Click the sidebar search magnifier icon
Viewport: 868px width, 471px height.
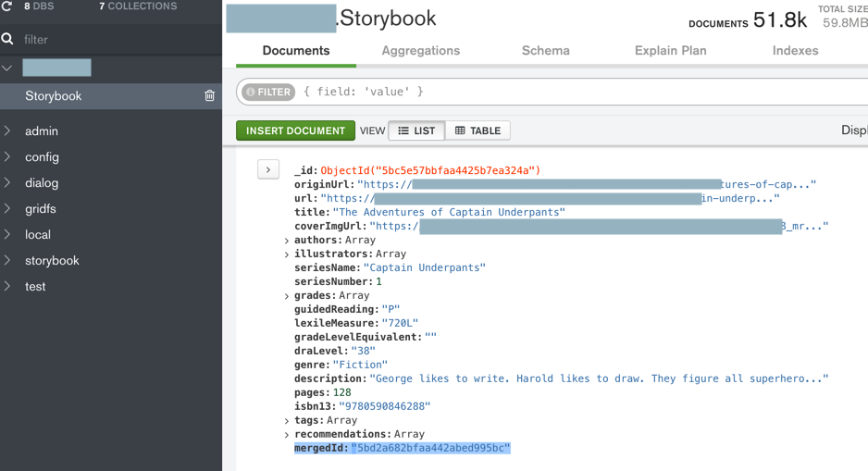pyautogui.click(x=7, y=39)
